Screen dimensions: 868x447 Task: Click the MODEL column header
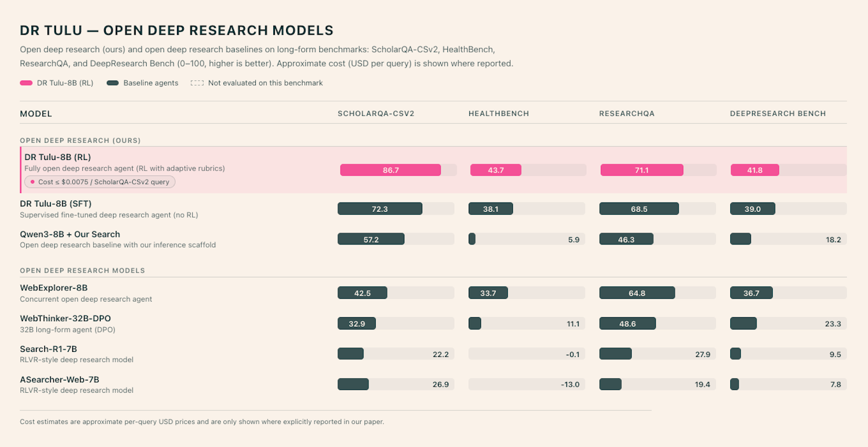click(36, 114)
